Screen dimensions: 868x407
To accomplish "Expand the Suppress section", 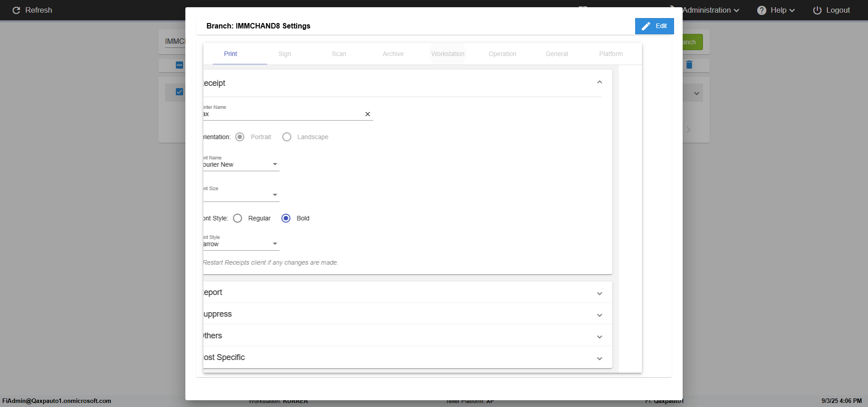I will tap(407, 314).
